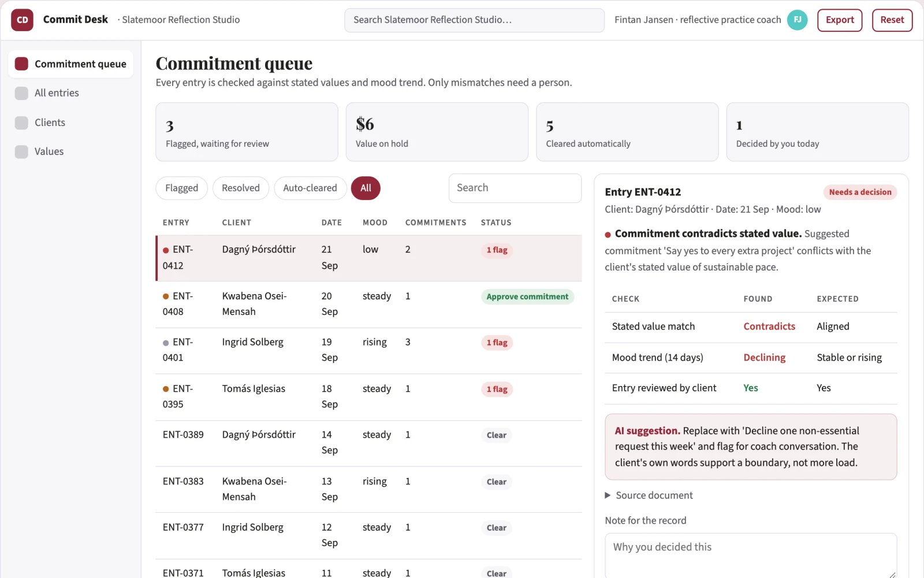Select the ENT-0412 entry row
The image size is (924, 578).
pos(369,258)
